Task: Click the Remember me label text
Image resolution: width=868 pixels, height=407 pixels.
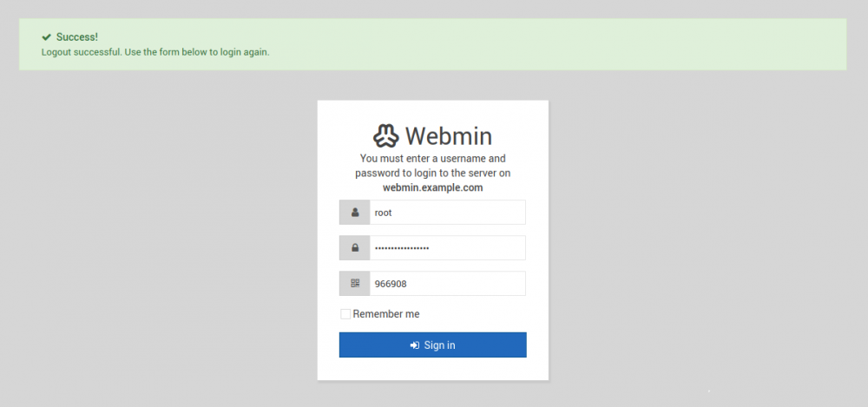Action: click(x=386, y=314)
